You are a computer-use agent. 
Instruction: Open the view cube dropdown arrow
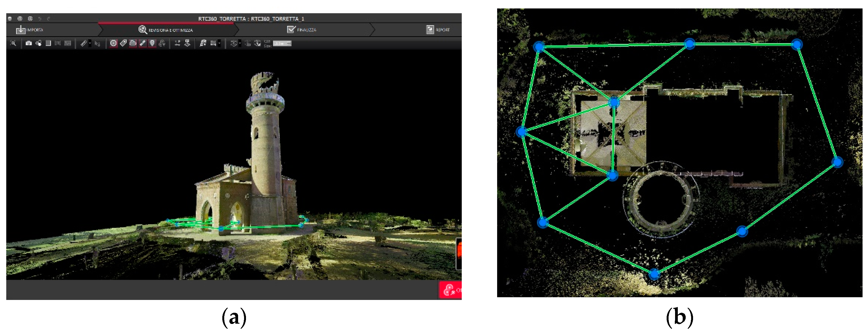tap(240, 43)
